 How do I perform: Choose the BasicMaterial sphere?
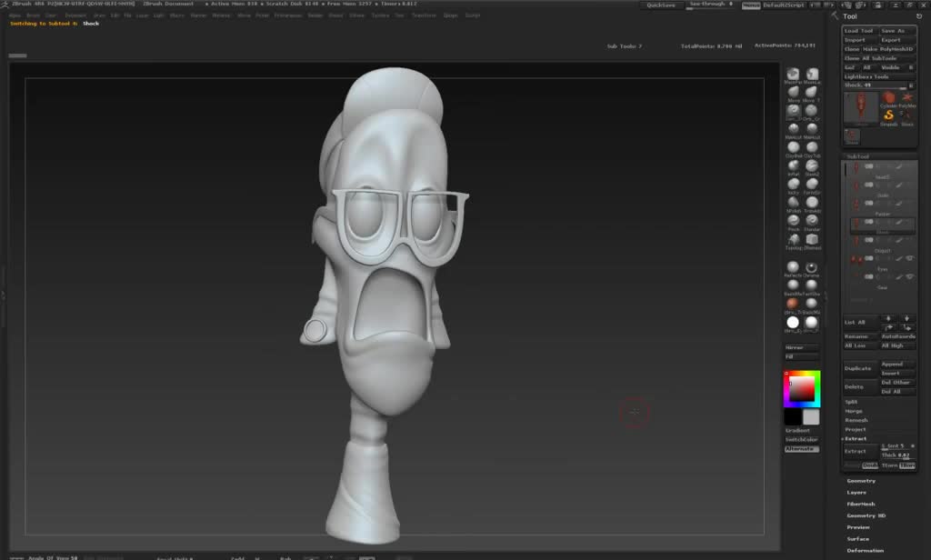[x=793, y=285]
